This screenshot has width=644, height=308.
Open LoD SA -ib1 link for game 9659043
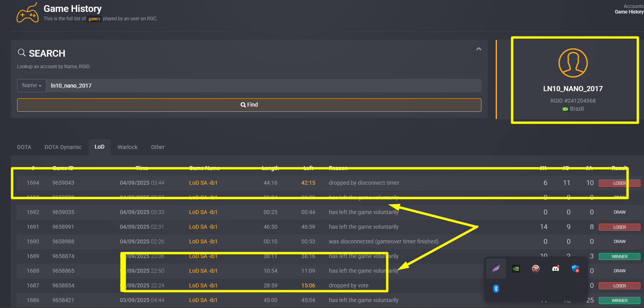coord(203,183)
